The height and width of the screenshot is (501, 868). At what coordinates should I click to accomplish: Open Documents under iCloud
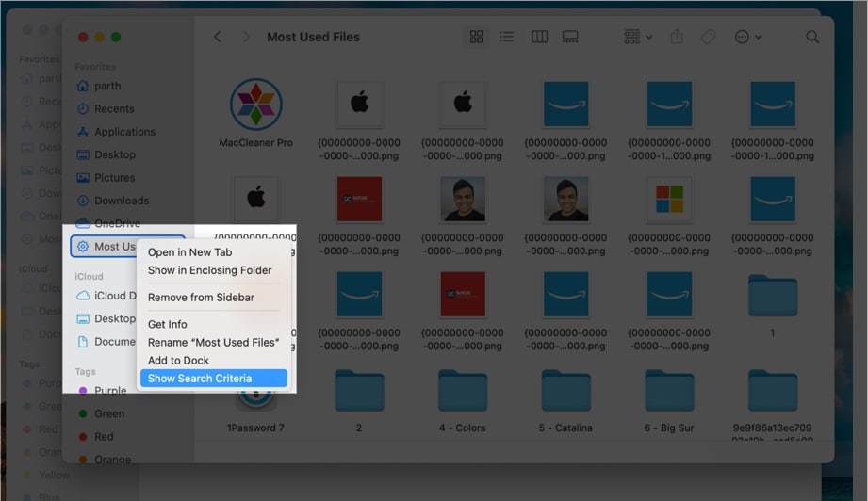tap(106, 342)
